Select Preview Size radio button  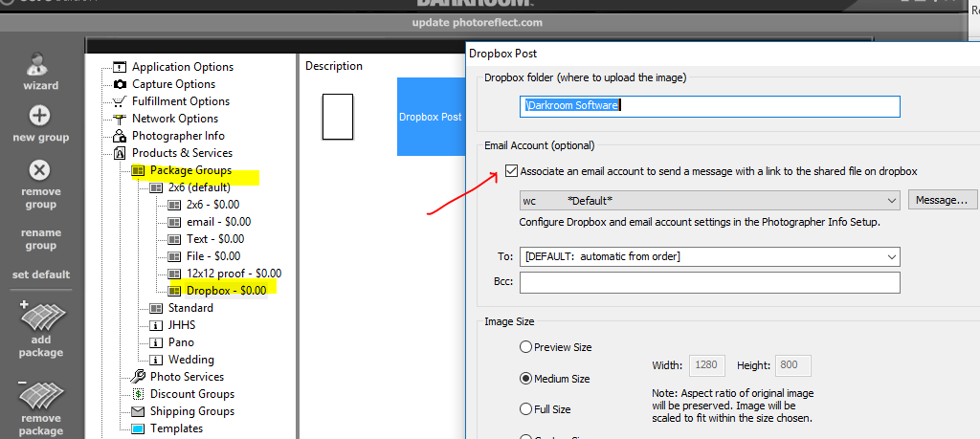(525, 347)
